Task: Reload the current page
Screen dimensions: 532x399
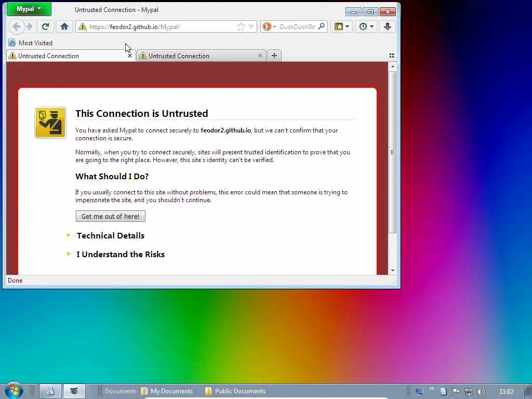Action: click(x=46, y=26)
